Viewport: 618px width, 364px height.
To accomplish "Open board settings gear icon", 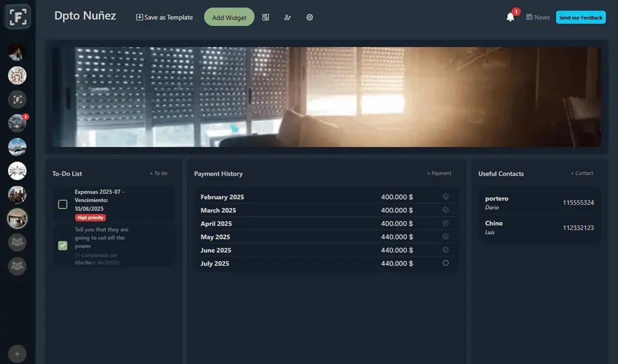I will (309, 18).
